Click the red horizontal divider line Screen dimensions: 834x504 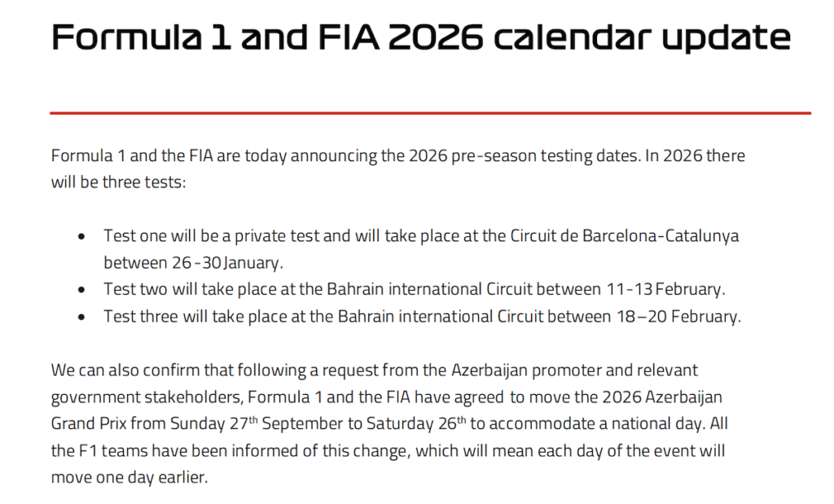pyautogui.click(x=430, y=112)
